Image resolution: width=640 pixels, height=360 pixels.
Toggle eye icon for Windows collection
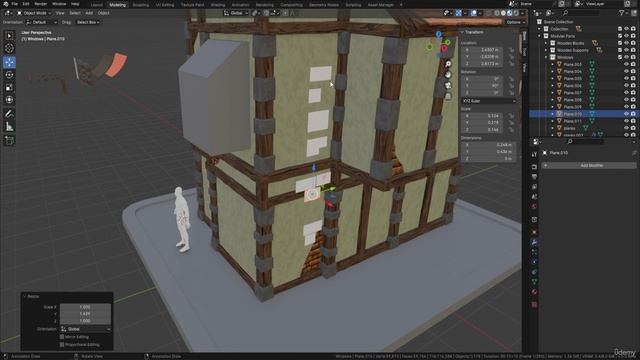click(626, 57)
